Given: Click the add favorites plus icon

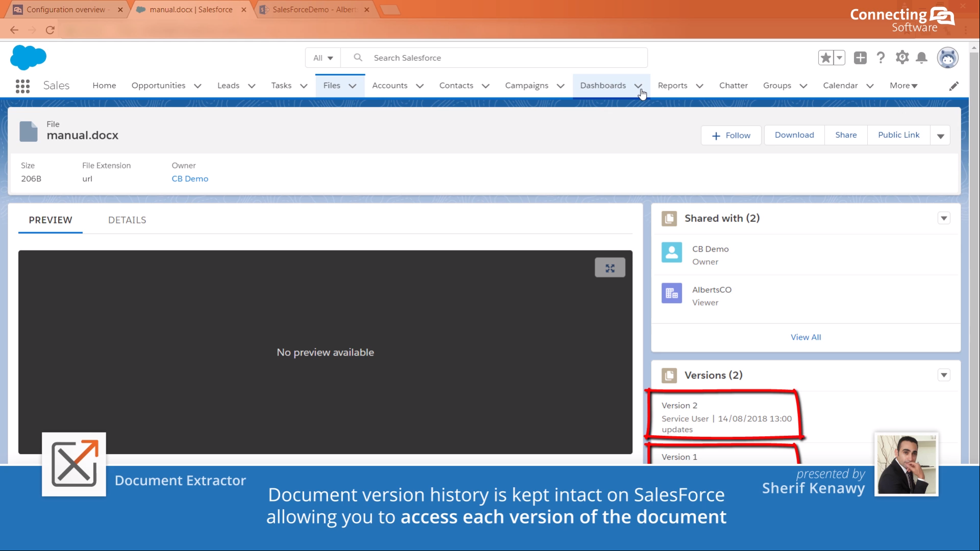Looking at the screenshot, I should (x=860, y=58).
